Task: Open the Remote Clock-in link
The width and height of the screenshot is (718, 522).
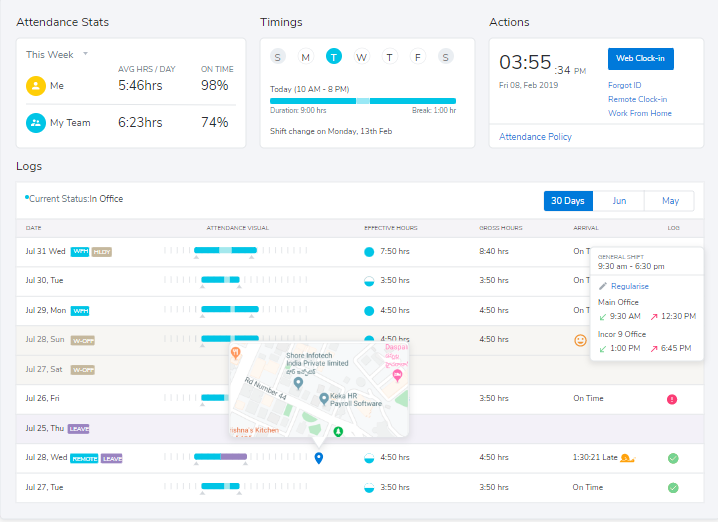Action: tap(637, 99)
